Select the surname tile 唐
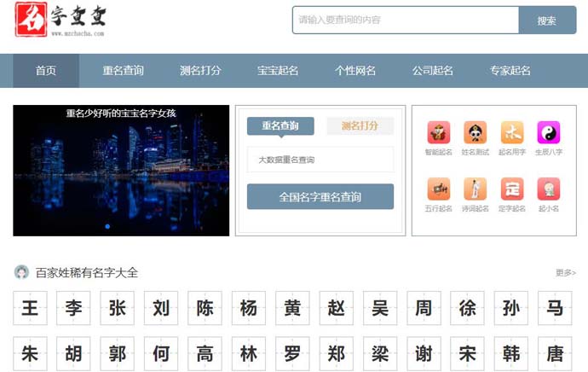Image resolution: width=588 pixels, height=372 pixels. point(555,353)
